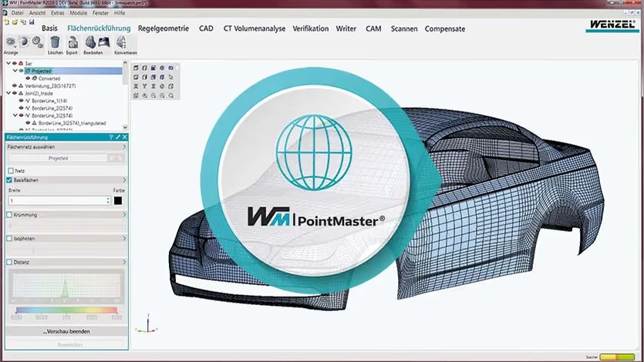The width and height of the screenshot is (644, 362).
Task: Toggle visibility eye of Projected item
Action: click(x=22, y=71)
